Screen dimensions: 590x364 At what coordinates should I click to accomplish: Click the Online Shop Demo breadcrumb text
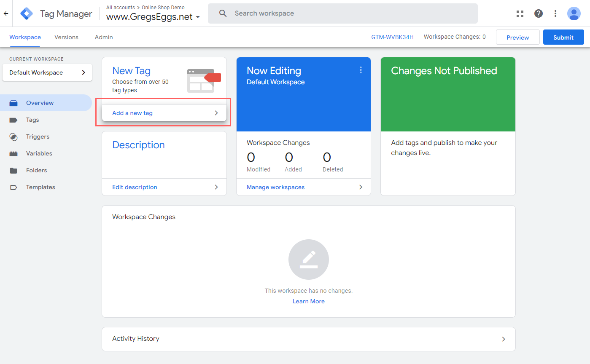click(163, 8)
